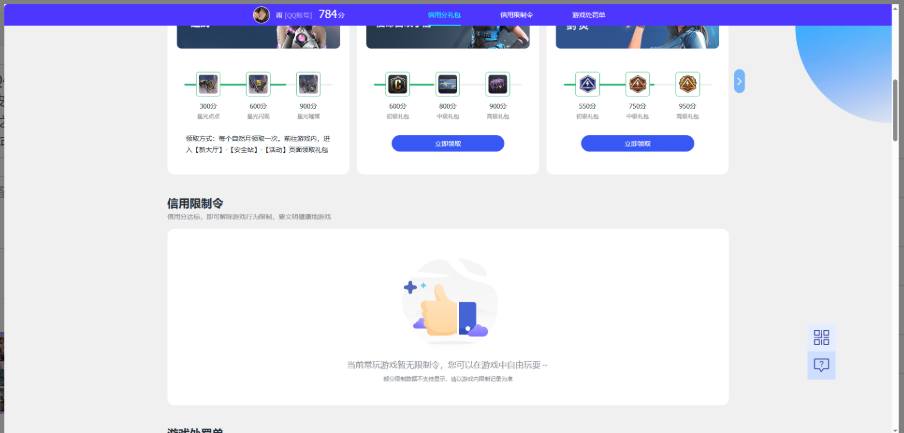Claim now via 立即领取 under the 600/800/900分 packs
This screenshot has height=433, width=904.
coord(448,144)
